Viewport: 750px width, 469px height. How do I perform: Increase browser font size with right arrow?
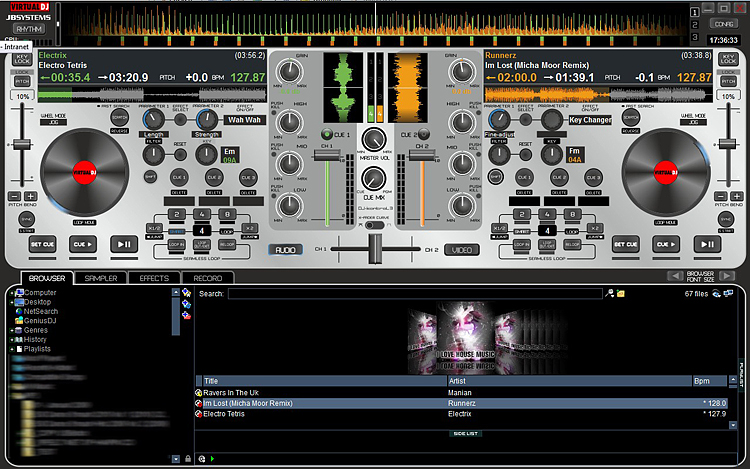(x=726, y=276)
